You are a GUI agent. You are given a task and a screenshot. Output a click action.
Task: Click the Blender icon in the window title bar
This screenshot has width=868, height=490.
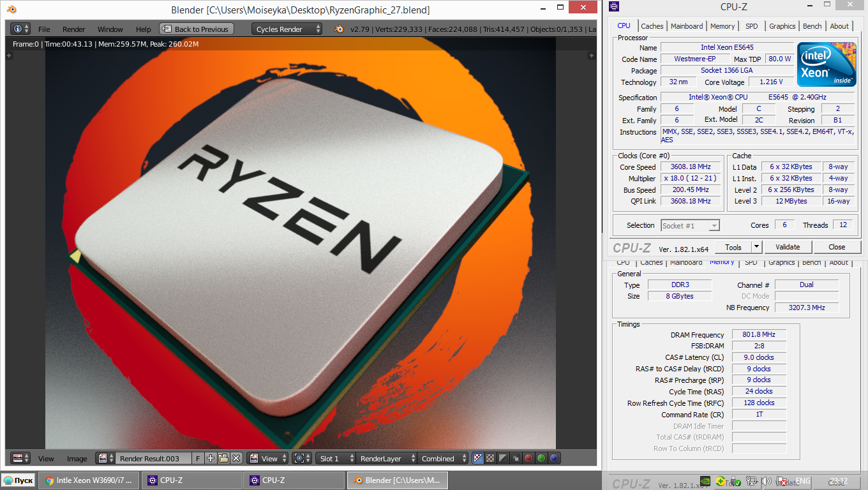coord(11,10)
